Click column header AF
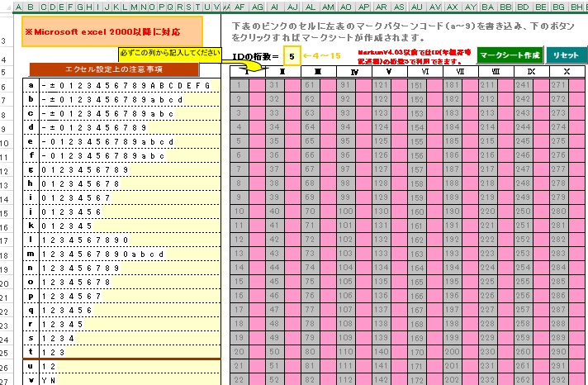The width and height of the screenshot is (588, 385). point(239,7)
